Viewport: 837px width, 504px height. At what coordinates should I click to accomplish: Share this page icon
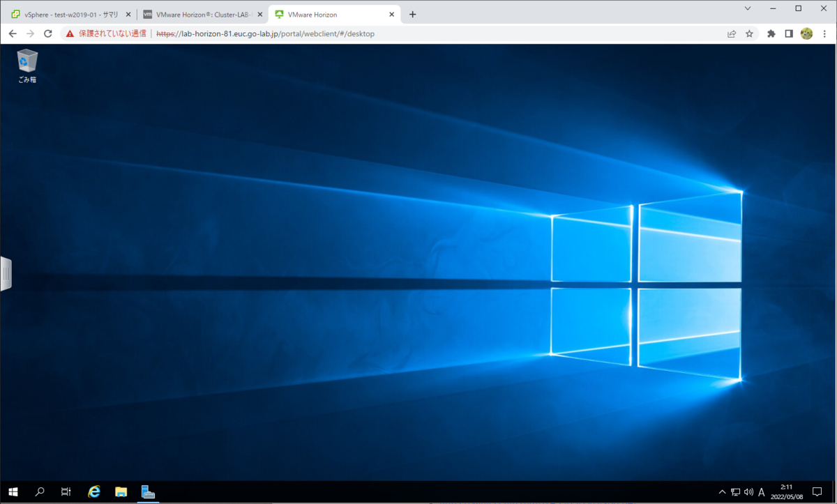pos(732,33)
